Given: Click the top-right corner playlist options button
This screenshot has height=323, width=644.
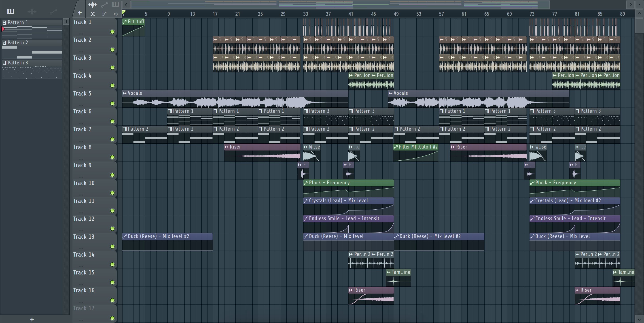Looking at the screenshot, I should pyautogui.click(x=639, y=4).
